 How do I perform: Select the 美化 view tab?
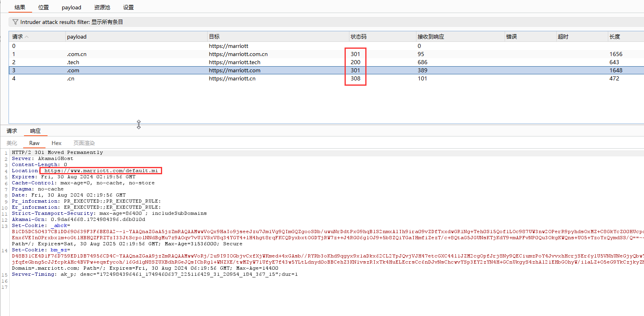click(12, 143)
